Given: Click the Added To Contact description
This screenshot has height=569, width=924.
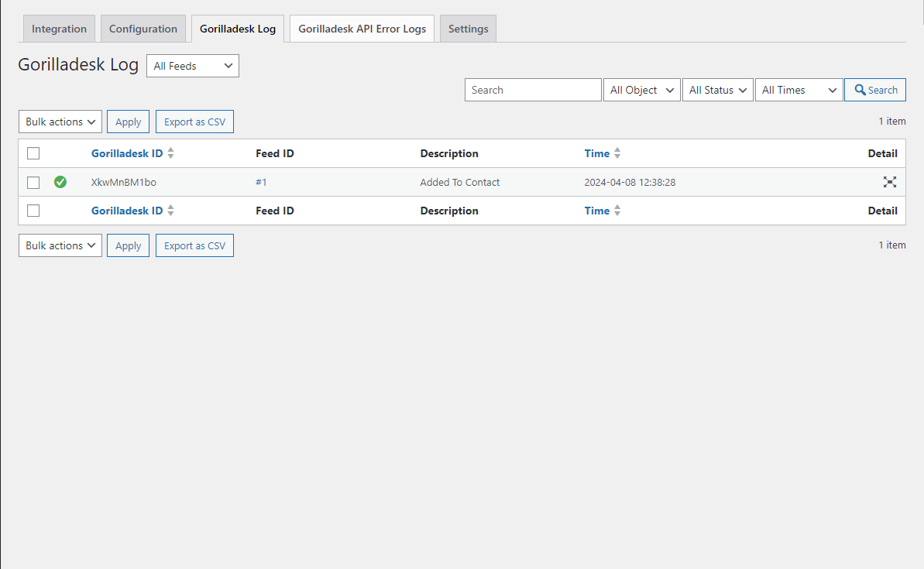Looking at the screenshot, I should click(459, 183).
